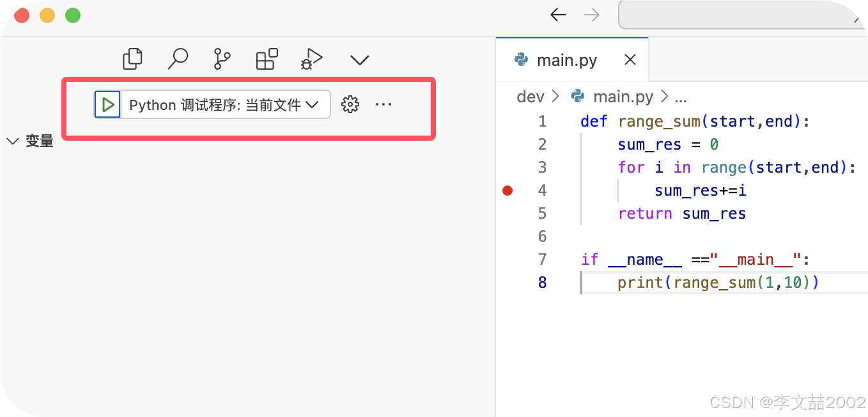Open launch configuration settings gear
868x417 pixels.
pos(350,104)
